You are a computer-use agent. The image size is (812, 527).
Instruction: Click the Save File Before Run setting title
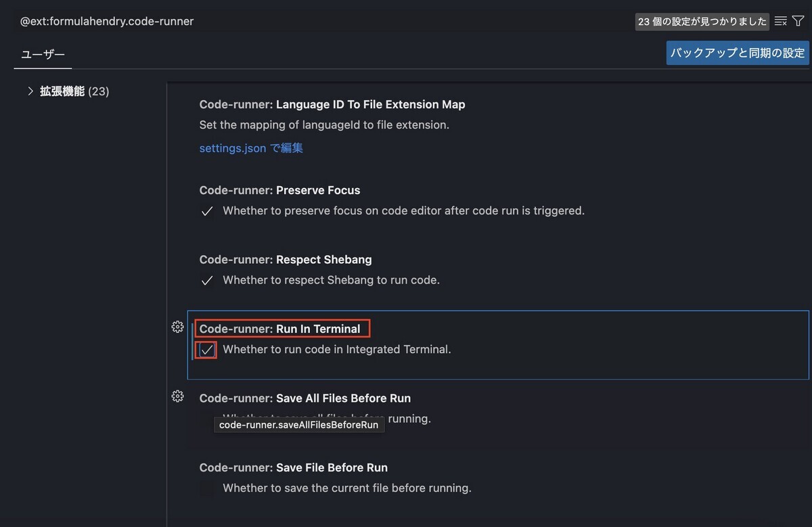click(293, 467)
